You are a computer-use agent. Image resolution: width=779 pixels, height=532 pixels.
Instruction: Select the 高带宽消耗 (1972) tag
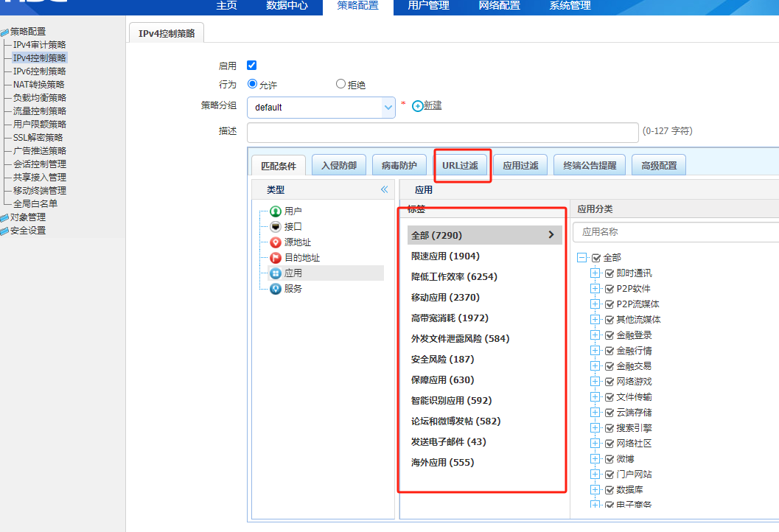click(x=450, y=318)
